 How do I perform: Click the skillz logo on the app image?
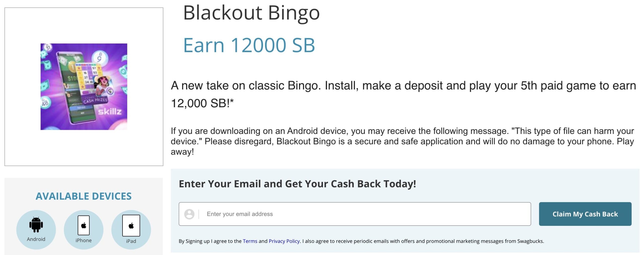(x=110, y=112)
